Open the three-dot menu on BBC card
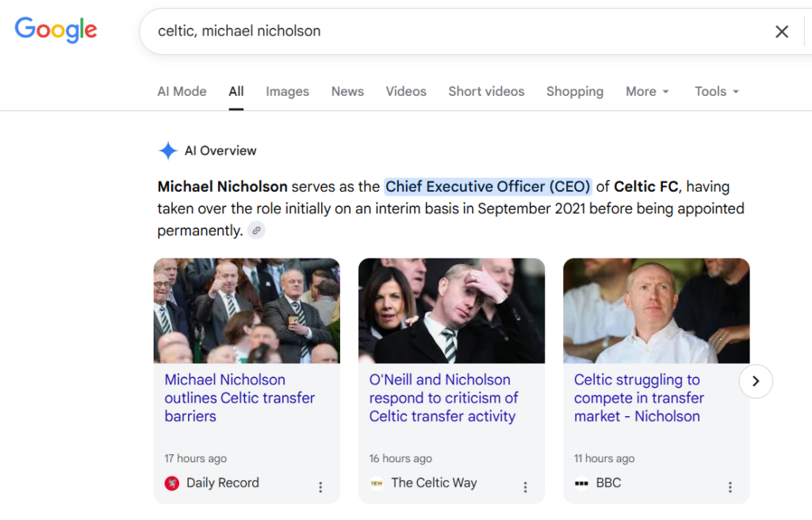This screenshot has height=520, width=812. click(730, 487)
